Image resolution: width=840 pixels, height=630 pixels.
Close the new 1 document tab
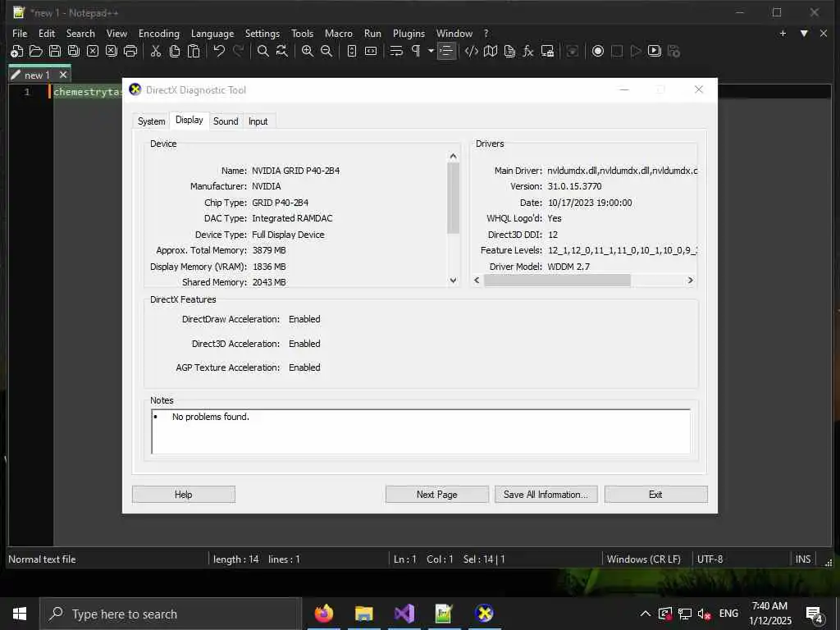(x=63, y=75)
